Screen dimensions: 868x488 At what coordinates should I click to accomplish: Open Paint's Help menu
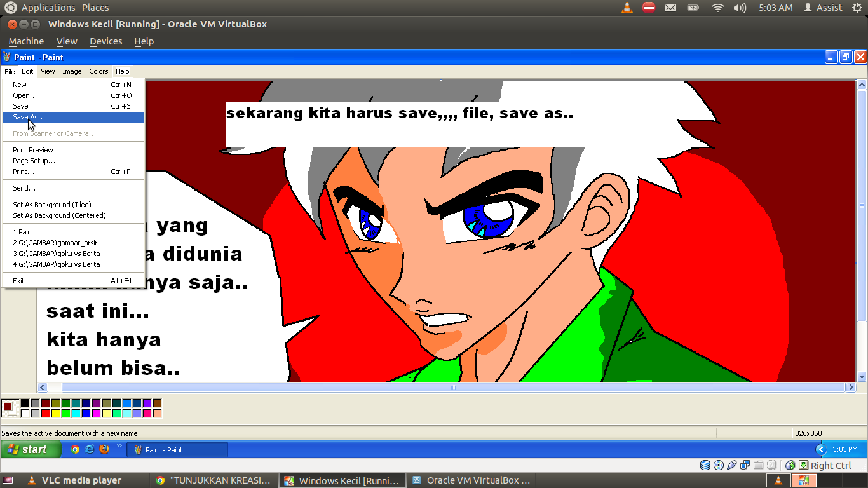coord(123,71)
